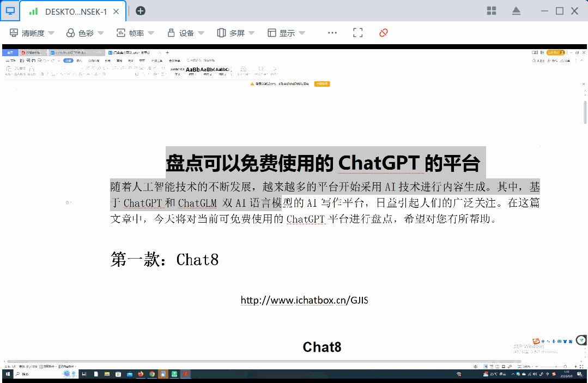588x383 pixels.
Task: Click the remote notification center icon
Action: click(580, 374)
